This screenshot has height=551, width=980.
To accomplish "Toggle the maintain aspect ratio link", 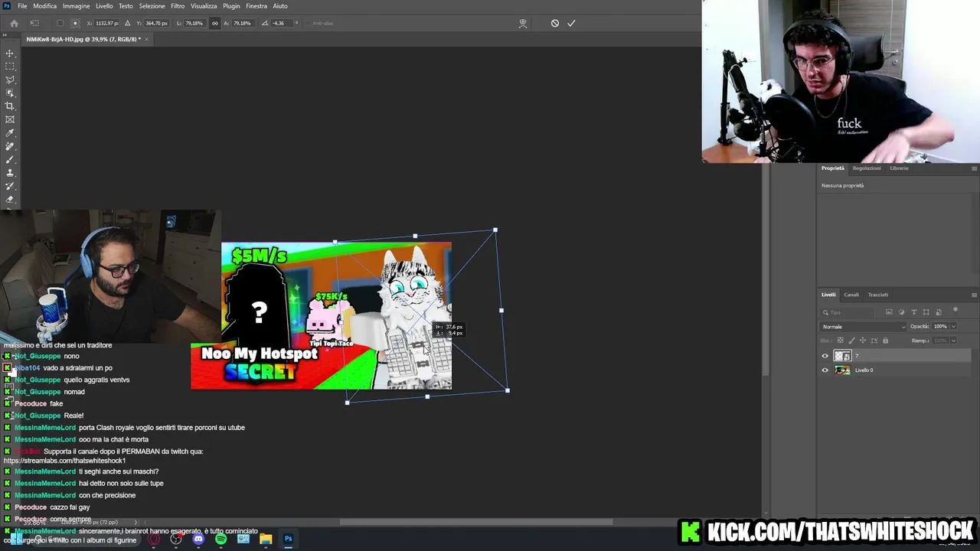I will coord(214,23).
